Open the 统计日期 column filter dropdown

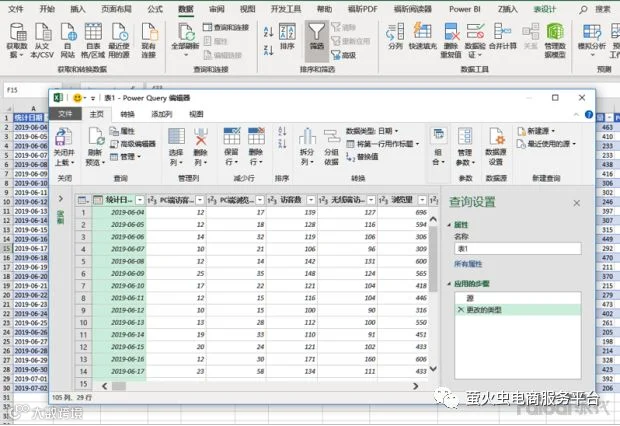140,200
